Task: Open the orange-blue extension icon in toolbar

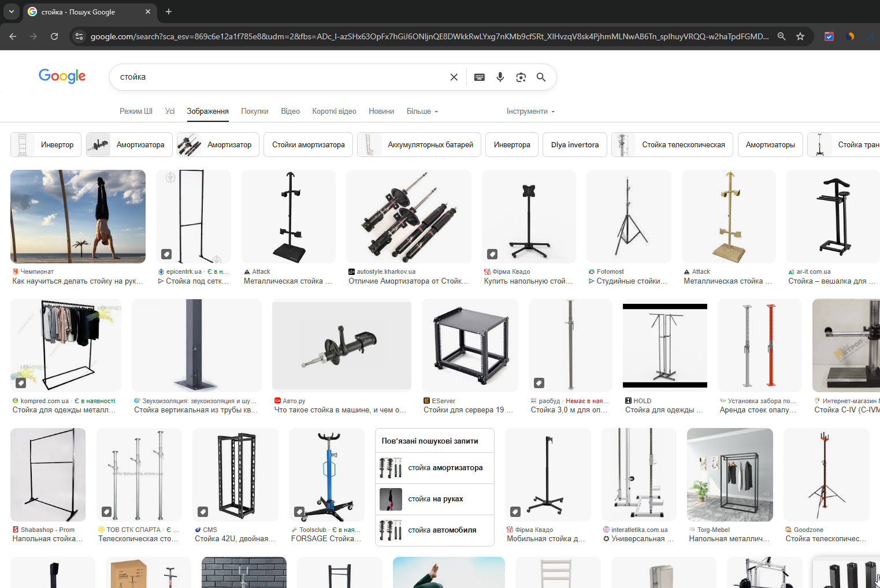Action: [x=850, y=36]
